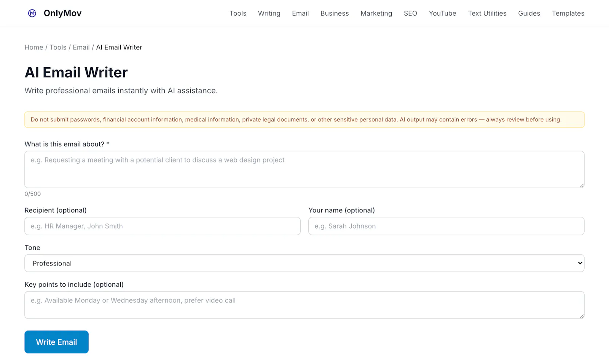
Task: Focus the Key points to include textarea
Action: coord(304,305)
